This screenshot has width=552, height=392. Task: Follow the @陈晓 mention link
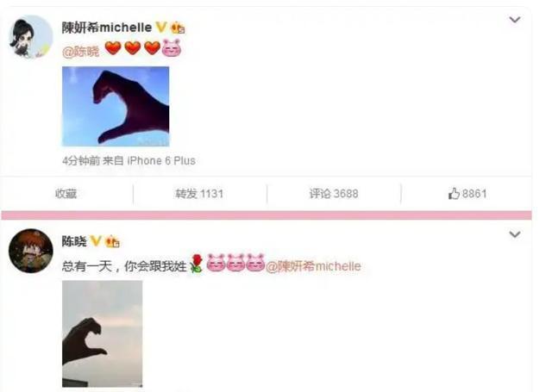click(x=80, y=52)
